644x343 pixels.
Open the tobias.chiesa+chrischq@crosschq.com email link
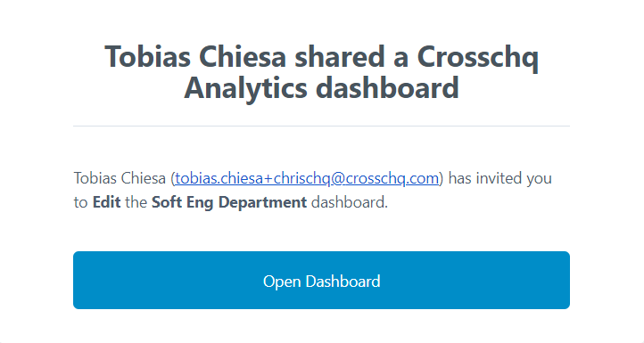coord(307,178)
